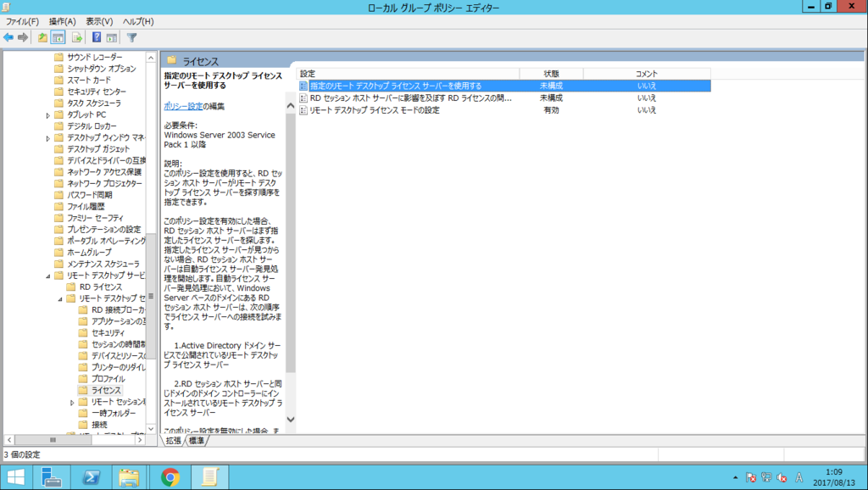Select the プリンターのリダイレクト tree item
Screen dimensions: 868x490
118,367
